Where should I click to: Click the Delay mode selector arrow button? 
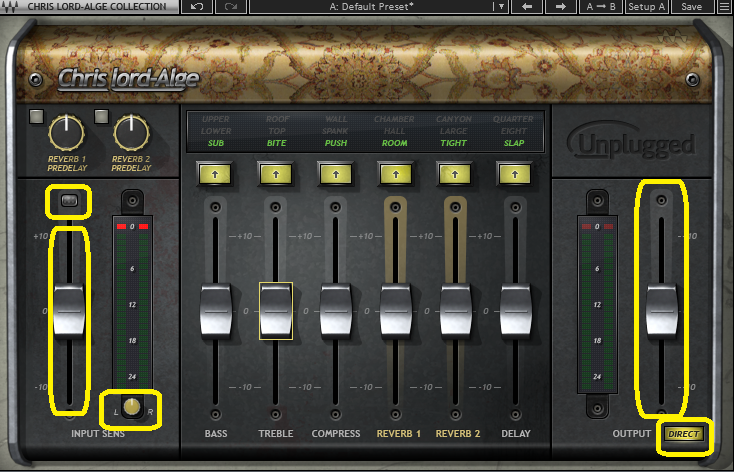[515, 173]
